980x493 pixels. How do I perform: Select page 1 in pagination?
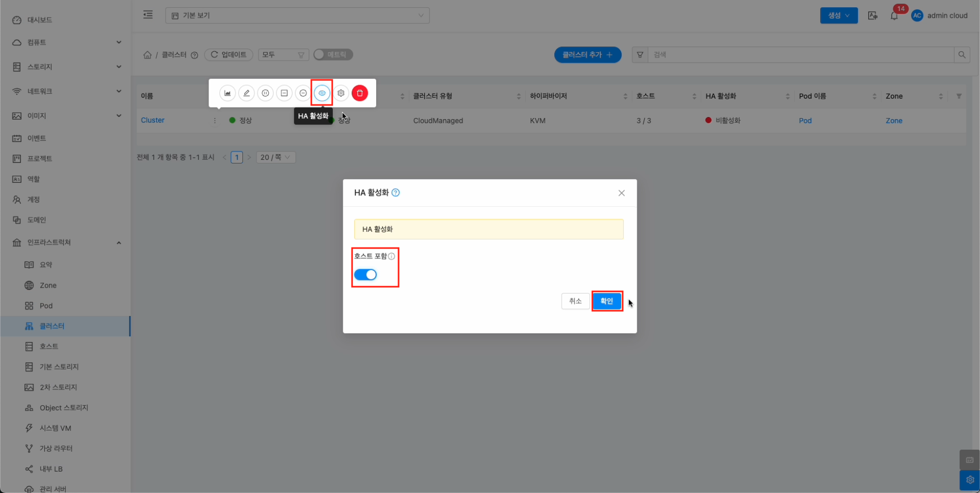(x=237, y=157)
